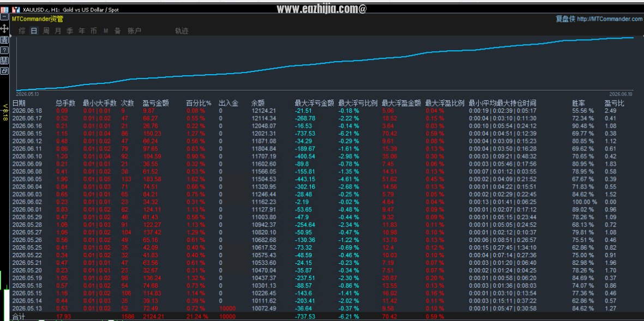Click the 盈亏金额 column header

click(x=155, y=103)
